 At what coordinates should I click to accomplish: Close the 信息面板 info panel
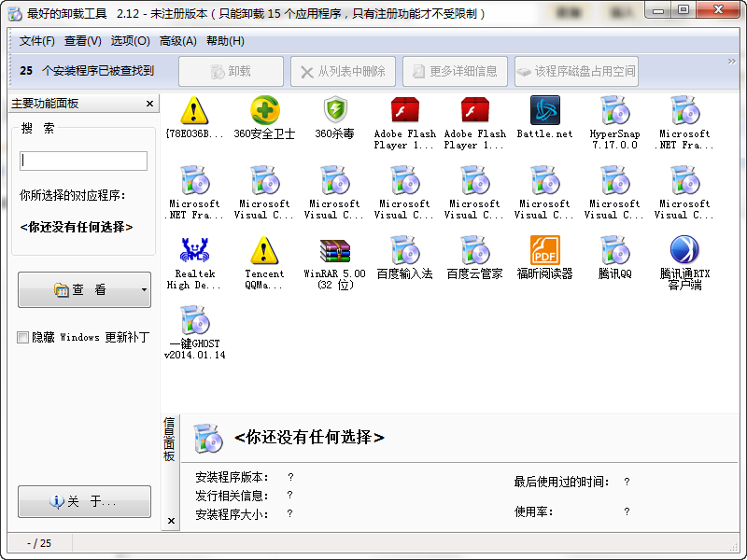pos(171,521)
